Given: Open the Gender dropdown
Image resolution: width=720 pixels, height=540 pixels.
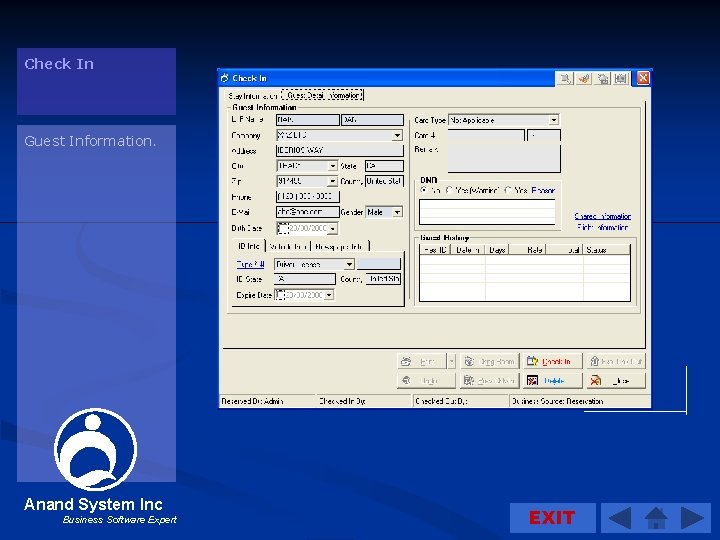Looking at the screenshot, I should [397, 212].
